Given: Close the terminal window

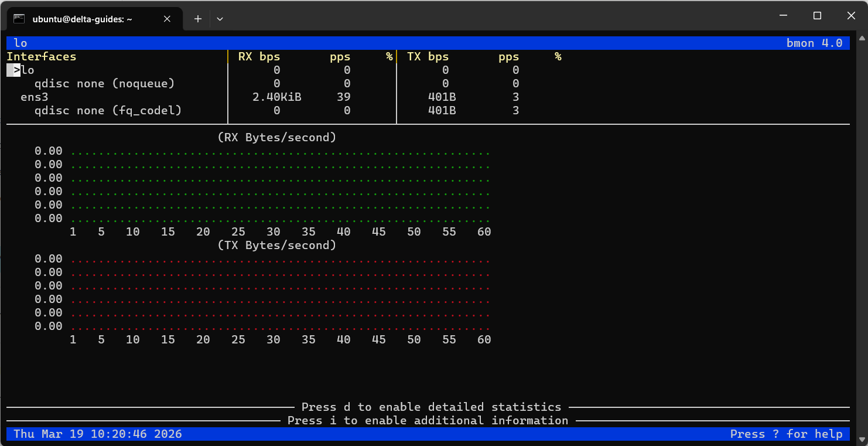Looking at the screenshot, I should (x=850, y=16).
